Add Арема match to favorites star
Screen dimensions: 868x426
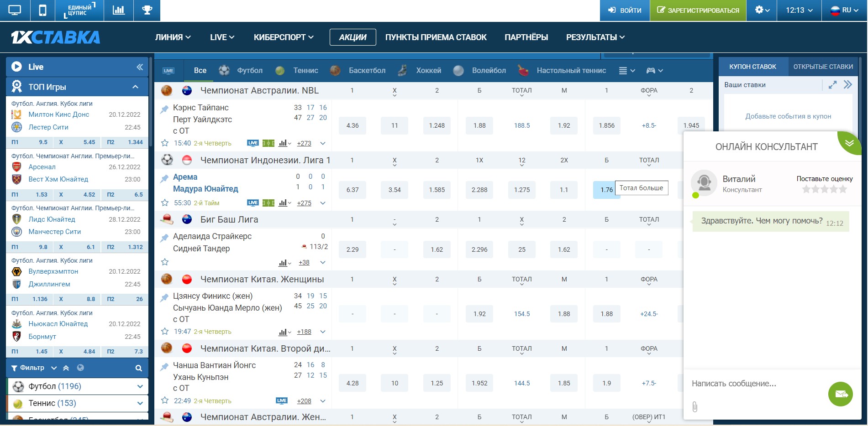pos(165,203)
